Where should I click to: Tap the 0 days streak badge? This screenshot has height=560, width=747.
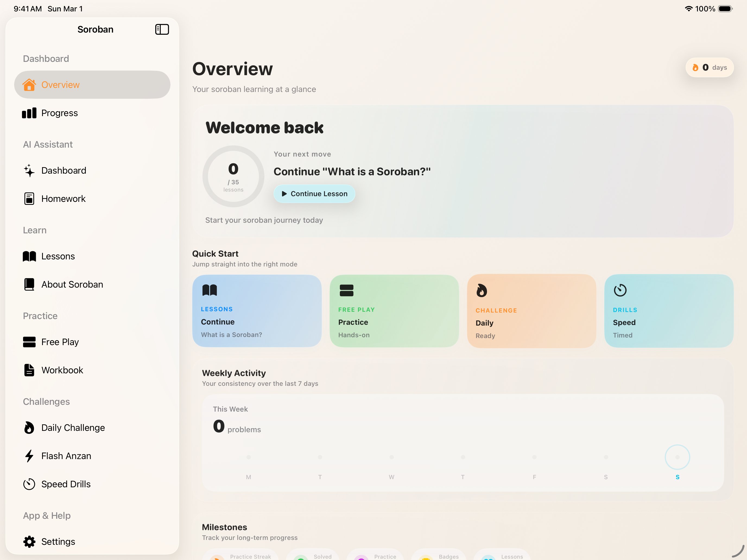point(709,68)
